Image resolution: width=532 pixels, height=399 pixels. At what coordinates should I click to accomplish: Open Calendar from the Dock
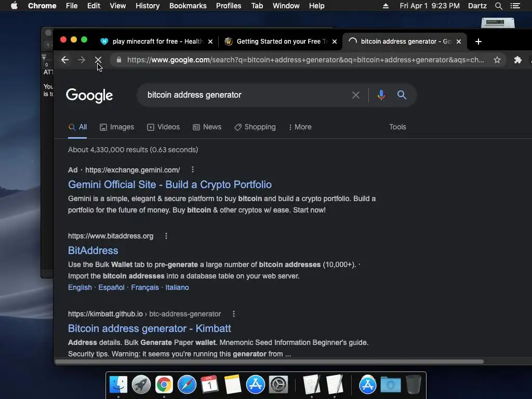click(209, 384)
